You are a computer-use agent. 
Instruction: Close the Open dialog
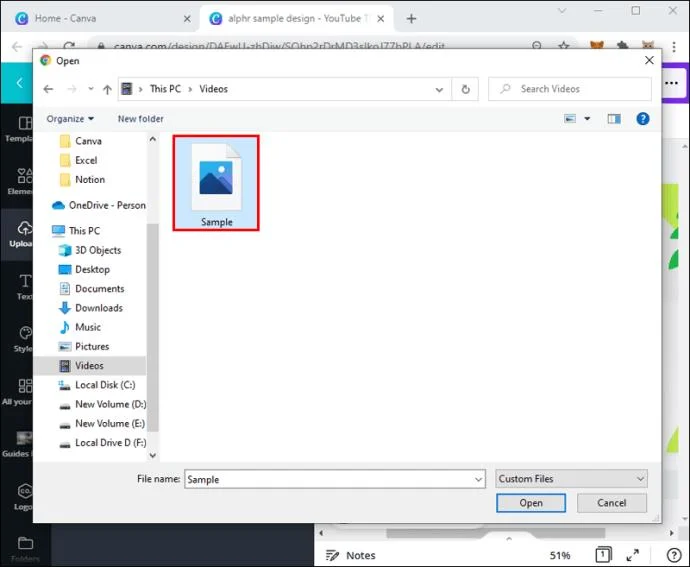(649, 60)
